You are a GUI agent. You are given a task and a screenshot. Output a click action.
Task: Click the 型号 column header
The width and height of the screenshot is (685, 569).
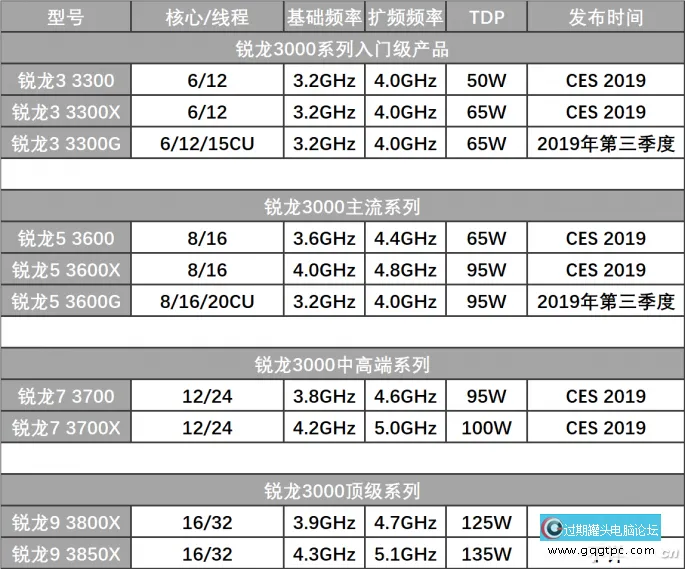tap(66, 18)
